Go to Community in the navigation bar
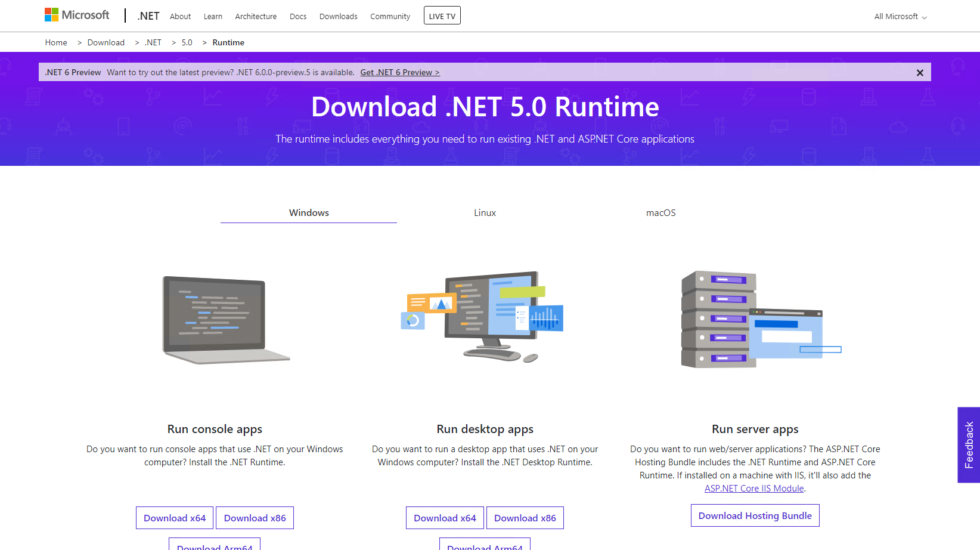Image resolution: width=980 pixels, height=550 pixels. 390,17
